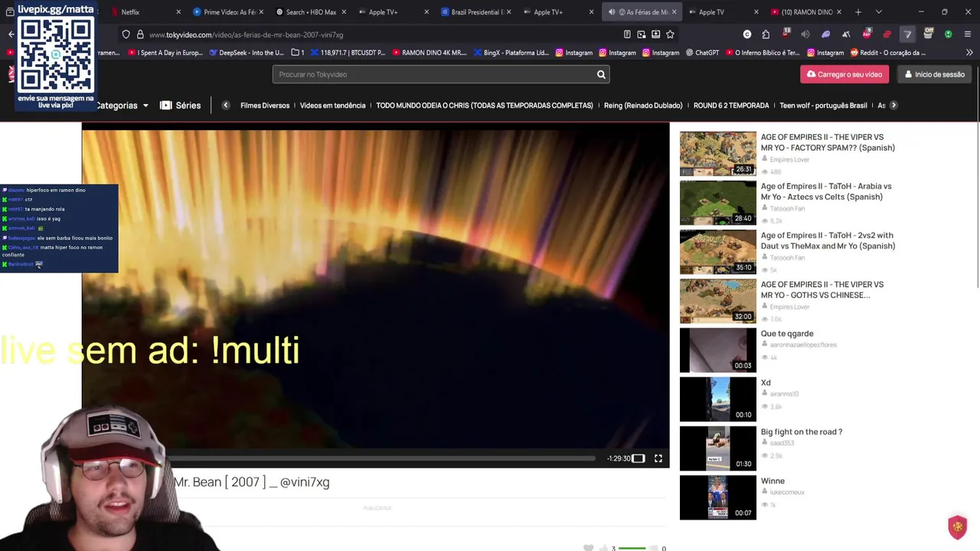Open the 'Xd' video thumbnail

pyautogui.click(x=718, y=399)
